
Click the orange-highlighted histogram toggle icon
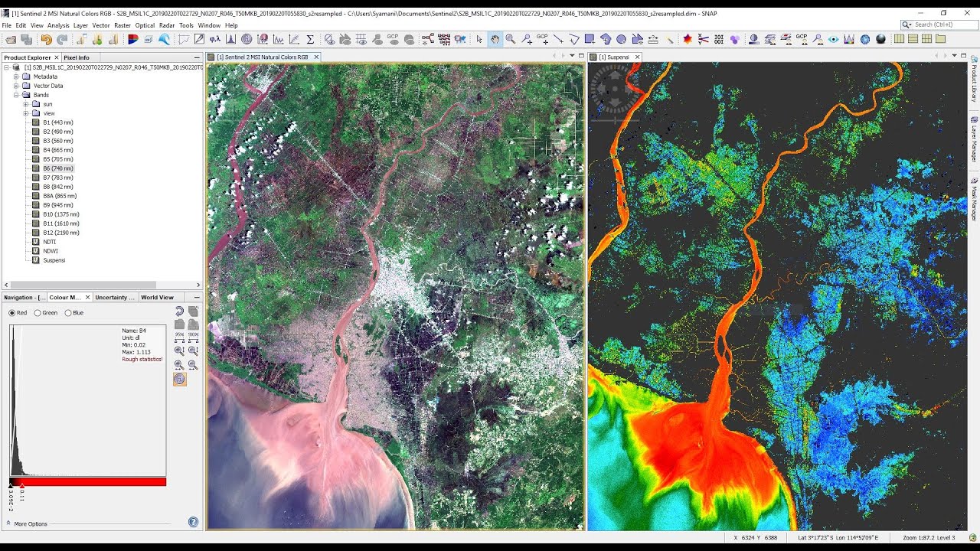[x=179, y=378]
